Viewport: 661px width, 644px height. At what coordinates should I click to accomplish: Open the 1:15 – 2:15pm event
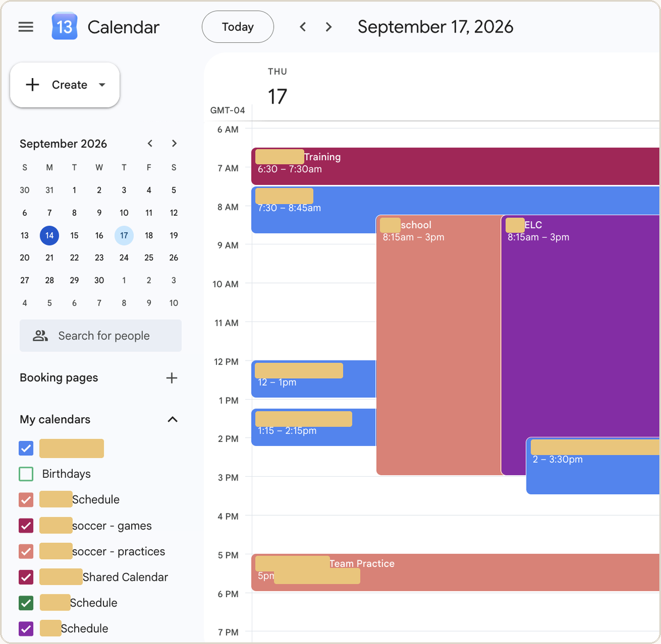click(313, 427)
